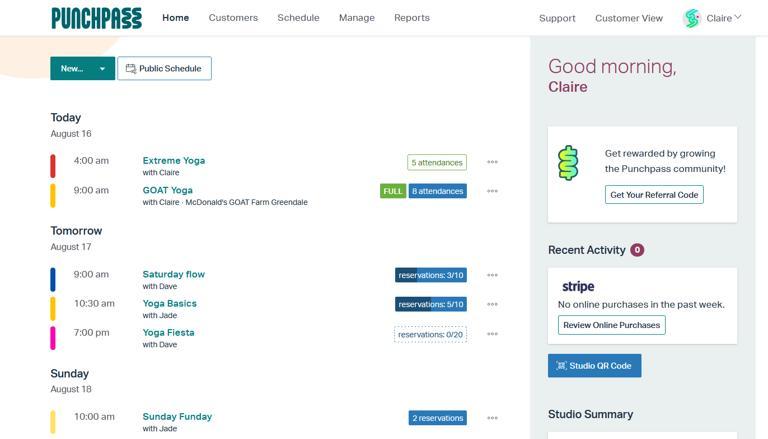Open the GOAT Yoga class
Image resolution: width=768 pixels, height=439 pixels.
pyautogui.click(x=168, y=190)
